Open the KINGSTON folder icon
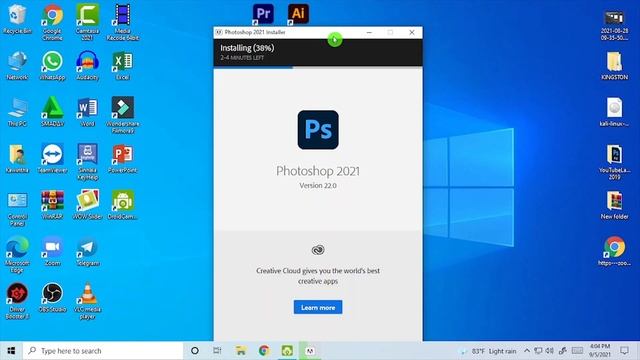640x360 pixels. pyautogui.click(x=614, y=65)
